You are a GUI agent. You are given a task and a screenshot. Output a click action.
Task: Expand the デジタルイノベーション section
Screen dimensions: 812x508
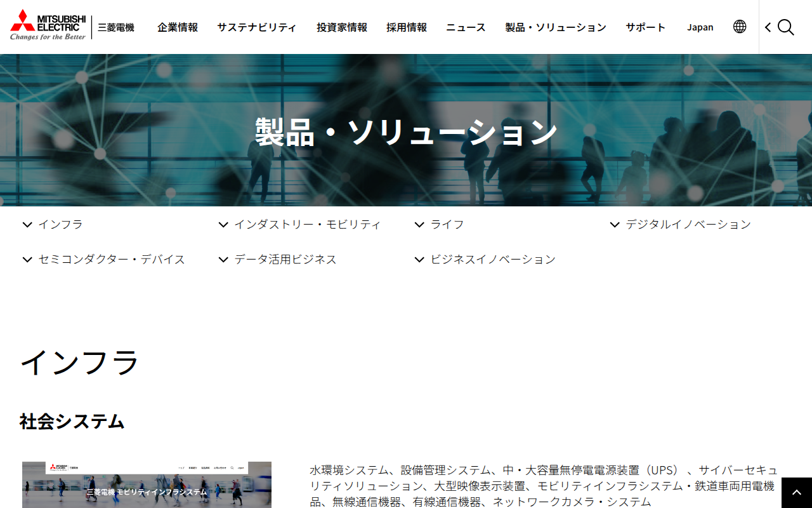pos(614,224)
